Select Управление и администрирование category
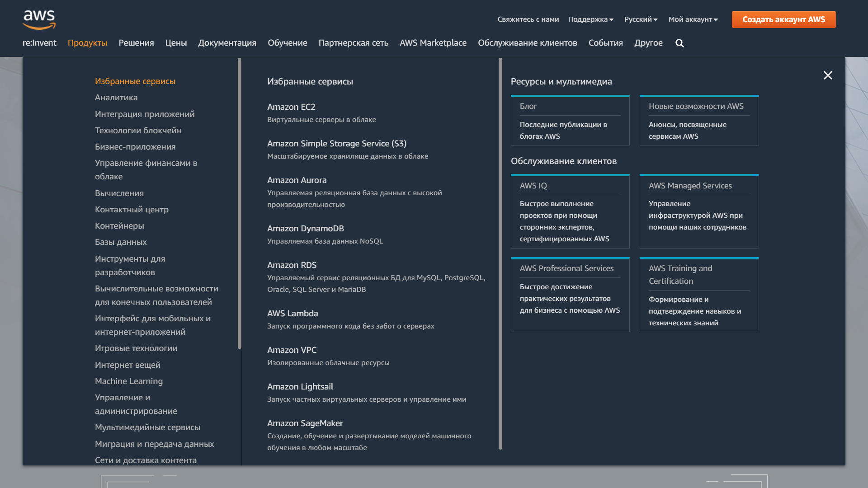This screenshot has width=868, height=488. pyautogui.click(x=136, y=404)
